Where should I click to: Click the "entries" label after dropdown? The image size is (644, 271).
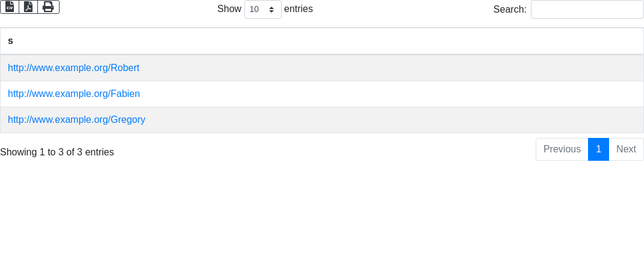click(x=299, y=9)
